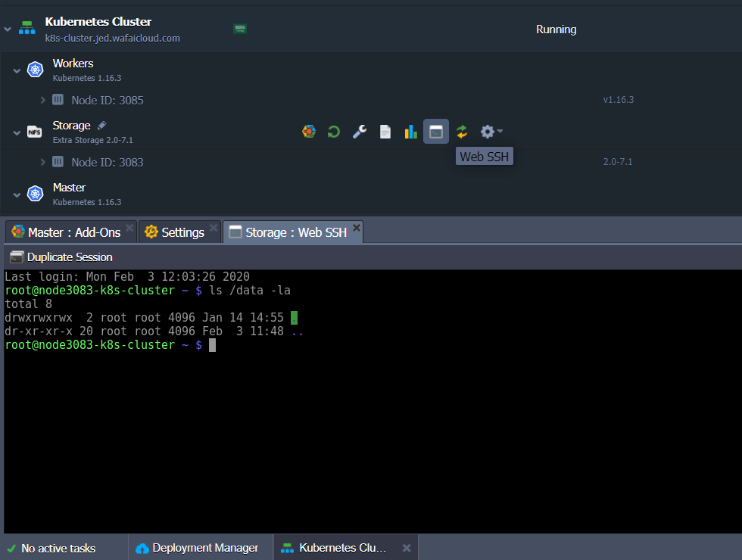Image resolution: width=742 pixels, height=560 pixels.
Task: Restart the Storage nodes
Action: (334, 132)
